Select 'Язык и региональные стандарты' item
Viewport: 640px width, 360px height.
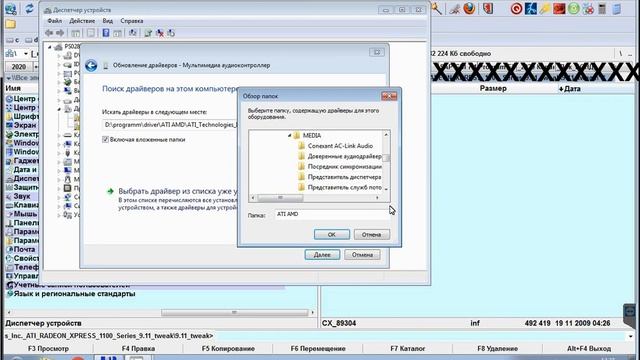coord(74,294)
